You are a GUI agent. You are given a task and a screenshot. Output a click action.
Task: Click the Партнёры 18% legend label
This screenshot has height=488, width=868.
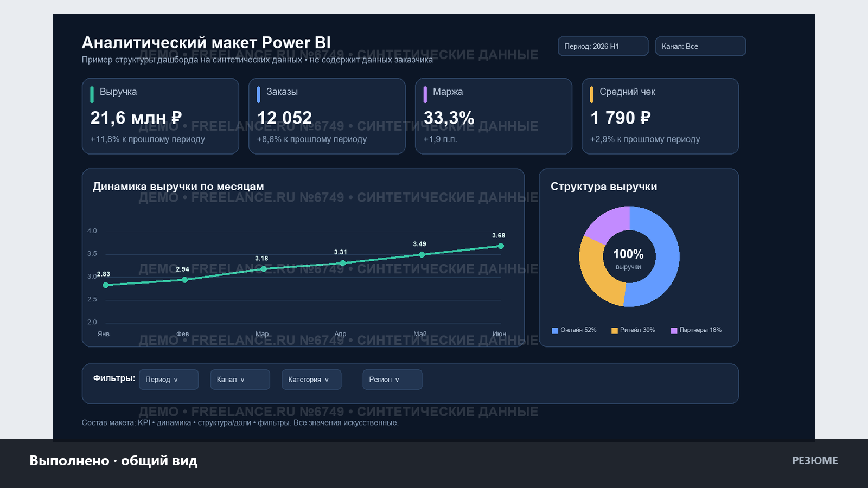(700, 330)
